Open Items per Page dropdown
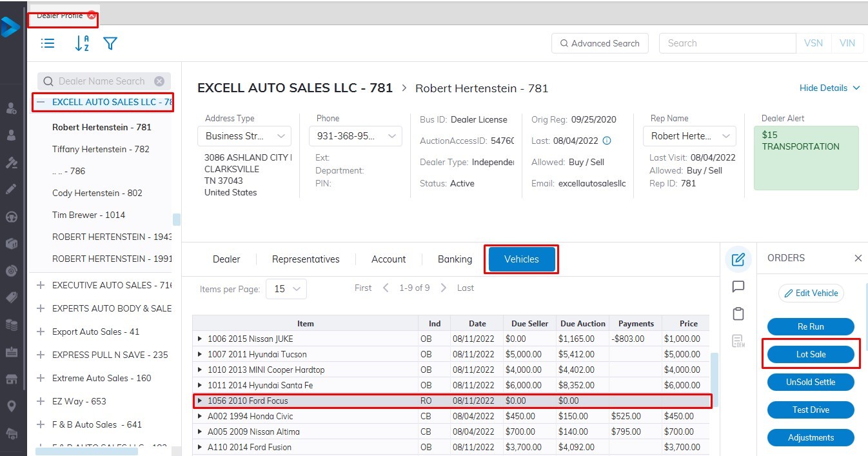The width and height of the screenshot is (868, 456). 286,289
